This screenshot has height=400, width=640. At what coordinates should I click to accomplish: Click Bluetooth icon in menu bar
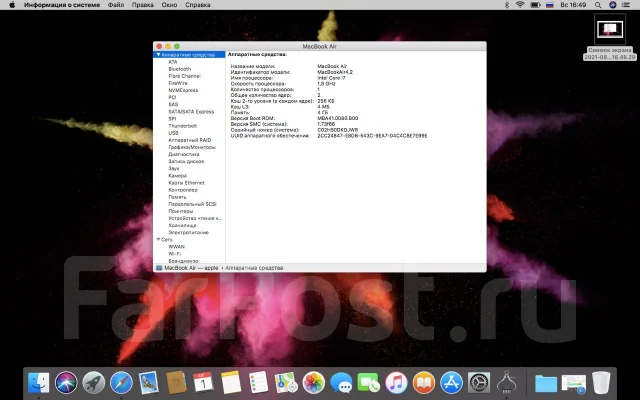click(507, 5)
